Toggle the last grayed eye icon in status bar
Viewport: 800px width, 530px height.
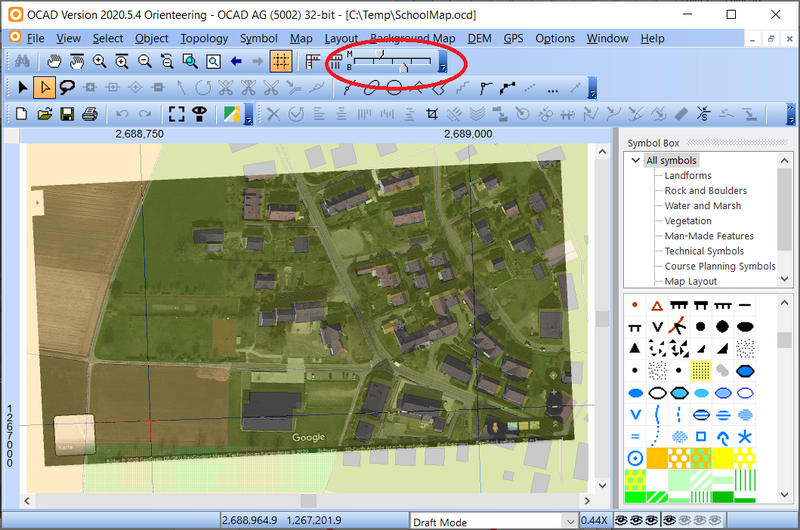click(715, 520)
